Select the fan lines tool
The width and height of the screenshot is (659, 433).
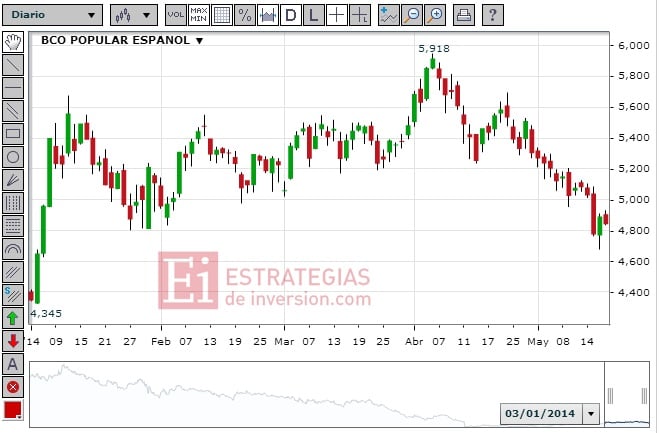click(x=13, y=180)
